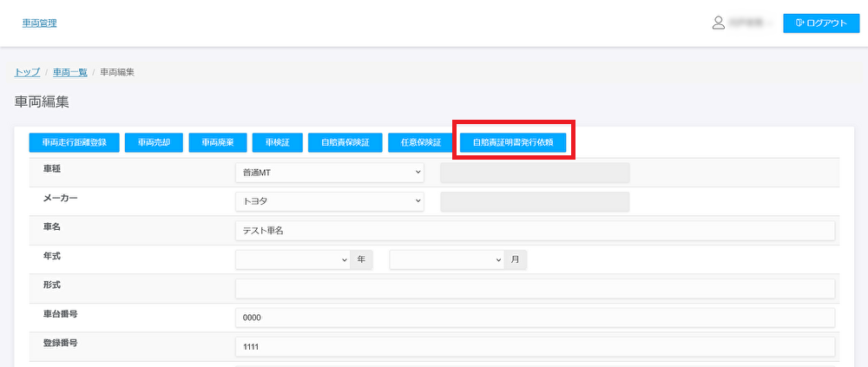Screen dimensions: 868x367
Task: Click 自賠責証明書発行依頼 button
Action: click(514, 142)
